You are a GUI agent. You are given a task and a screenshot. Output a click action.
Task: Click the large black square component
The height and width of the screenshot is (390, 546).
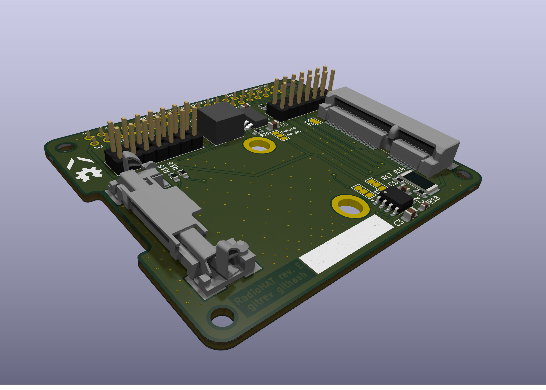(x=221, y=122)
